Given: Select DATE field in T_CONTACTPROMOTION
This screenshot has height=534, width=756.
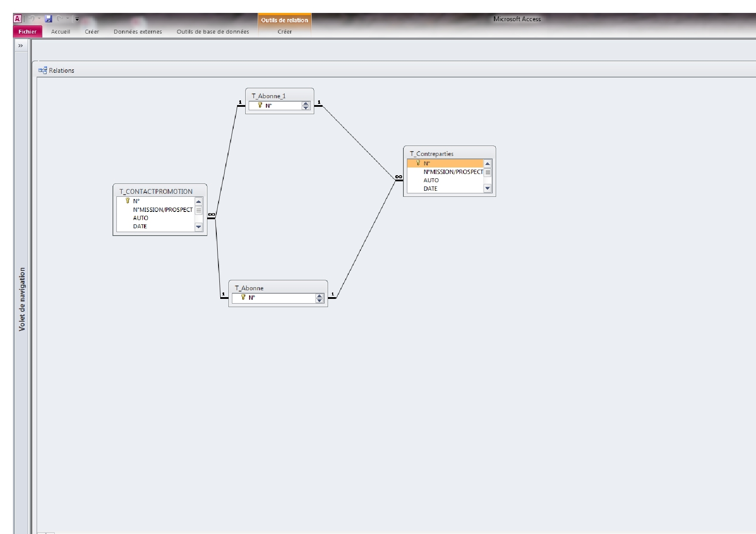Looking at the screenshot, I should pyautogui.click(x=156, y=227).
